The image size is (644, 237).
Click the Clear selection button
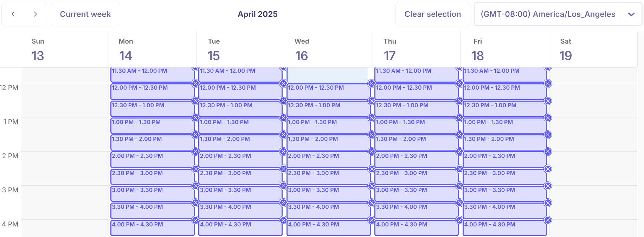tap(432, 14)
